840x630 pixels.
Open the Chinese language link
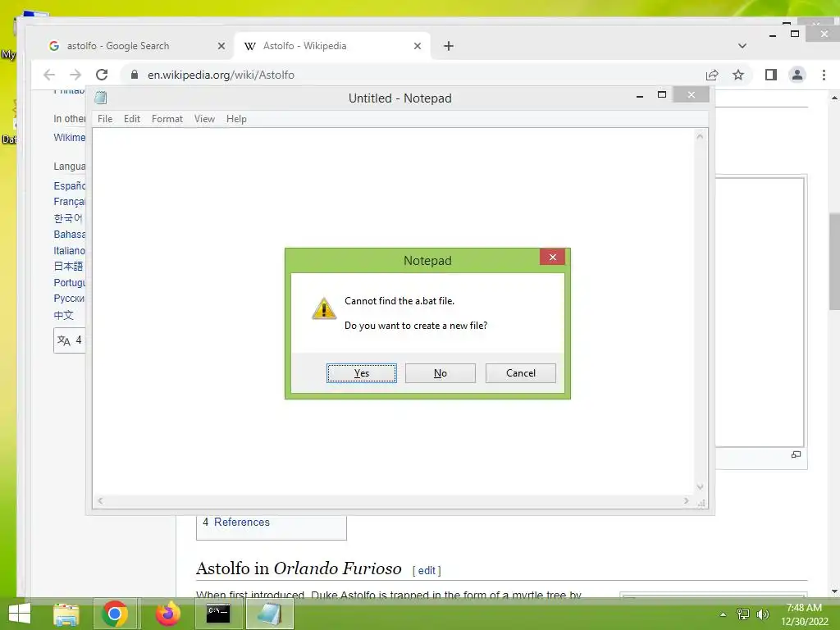coord(63,315)
